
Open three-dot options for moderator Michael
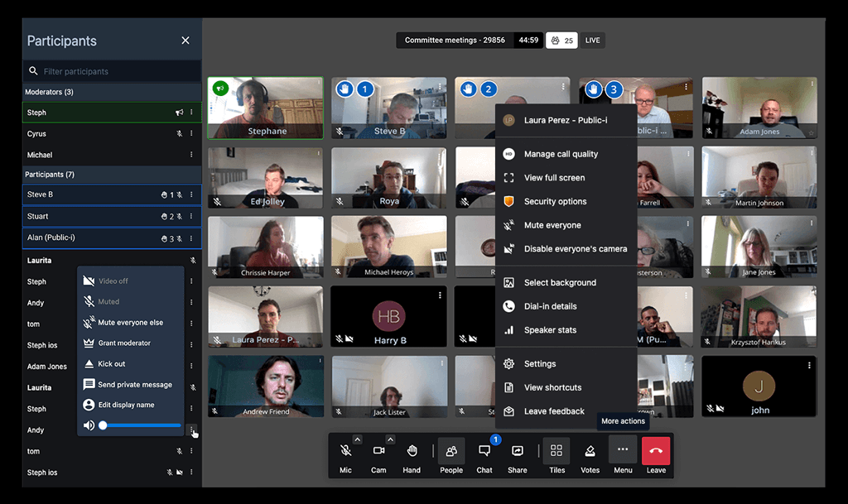point(191,155)
